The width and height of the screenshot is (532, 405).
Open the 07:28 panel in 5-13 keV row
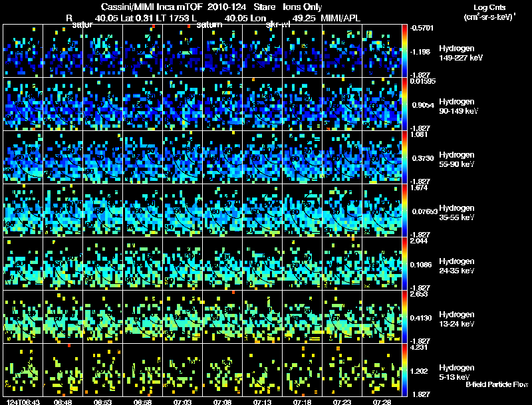[382, 370]
